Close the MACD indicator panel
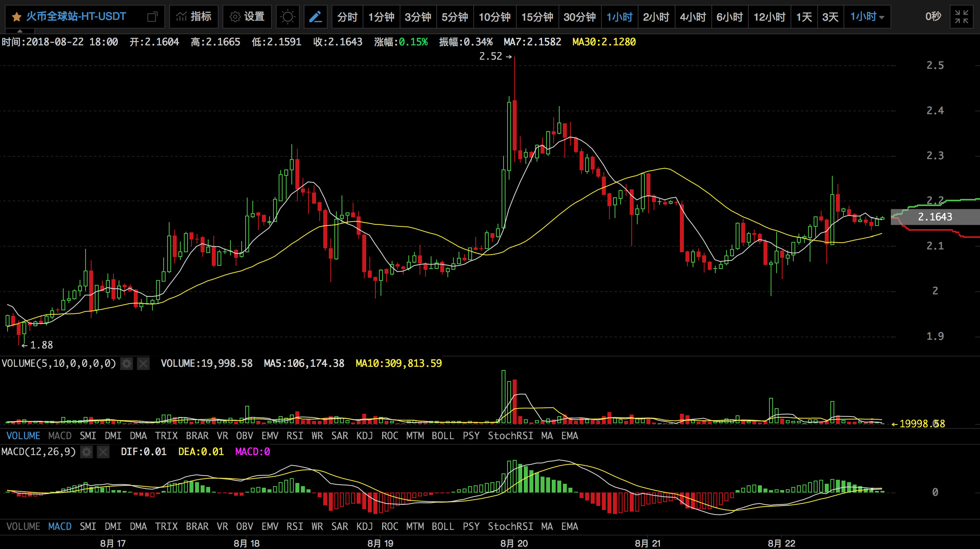This screenshot has height=549, width=980. 103,452
